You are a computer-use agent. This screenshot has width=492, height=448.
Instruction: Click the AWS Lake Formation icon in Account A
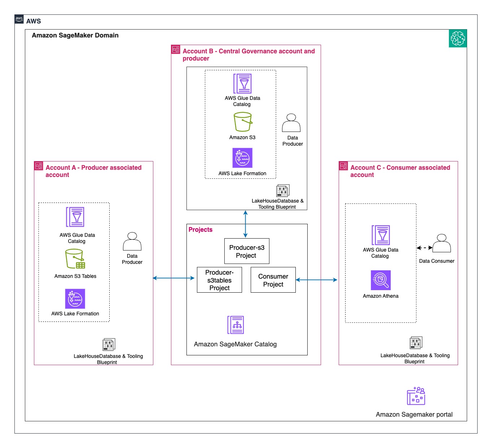point(75,299)
